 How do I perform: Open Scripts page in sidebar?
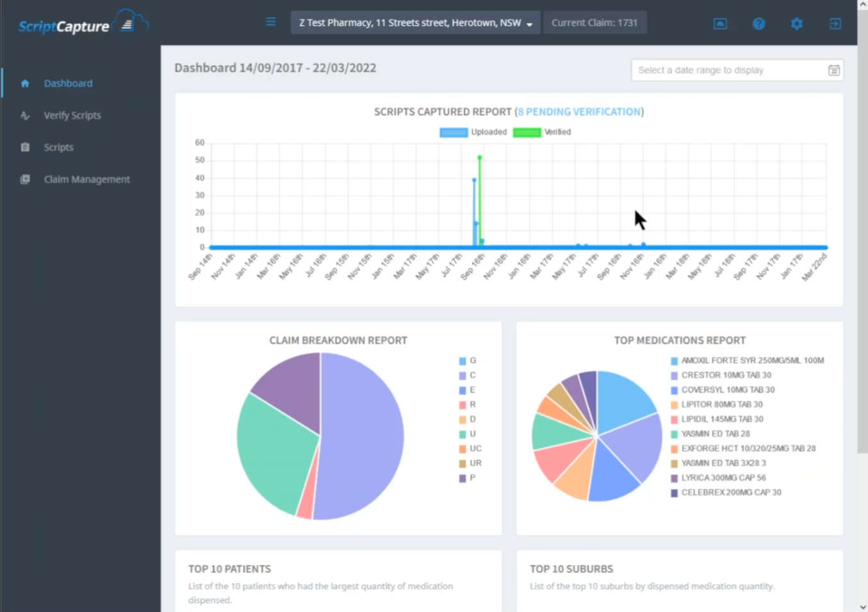point(58,147)
